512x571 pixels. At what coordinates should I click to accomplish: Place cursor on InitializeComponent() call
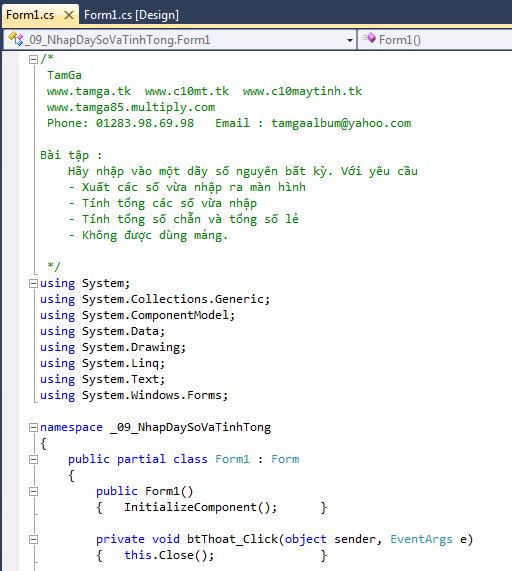[x=200, y=507]
